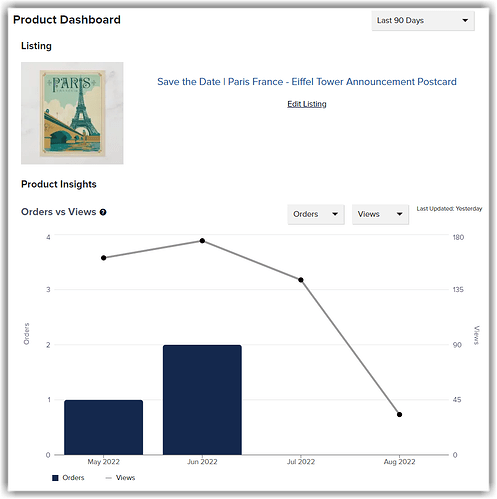Click the dark blue Orders legend swatch

point(55,478)
